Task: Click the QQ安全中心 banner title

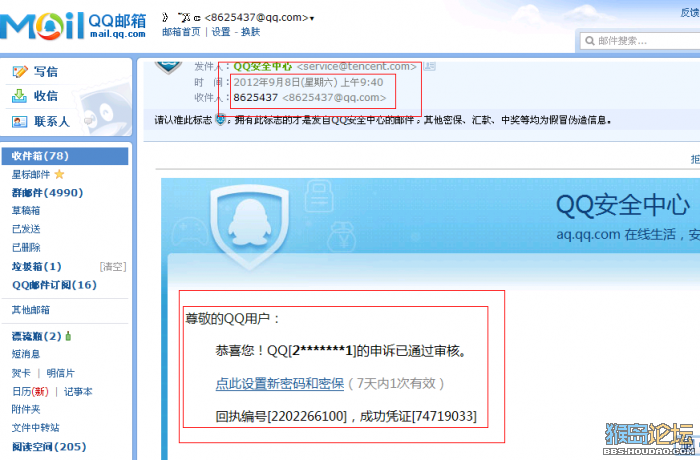Action: (622, 205)
